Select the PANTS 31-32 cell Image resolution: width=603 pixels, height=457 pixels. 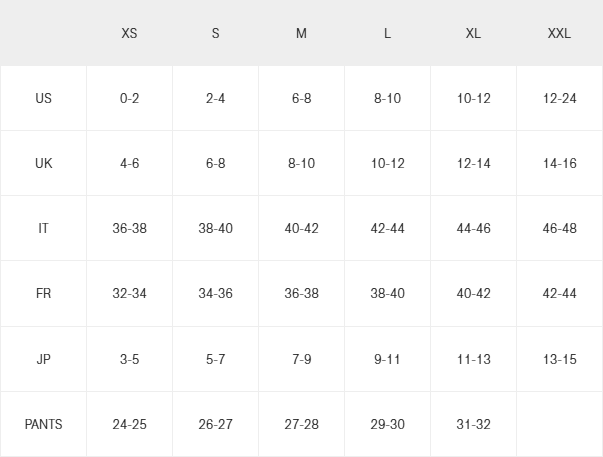(x=473, y=424)
